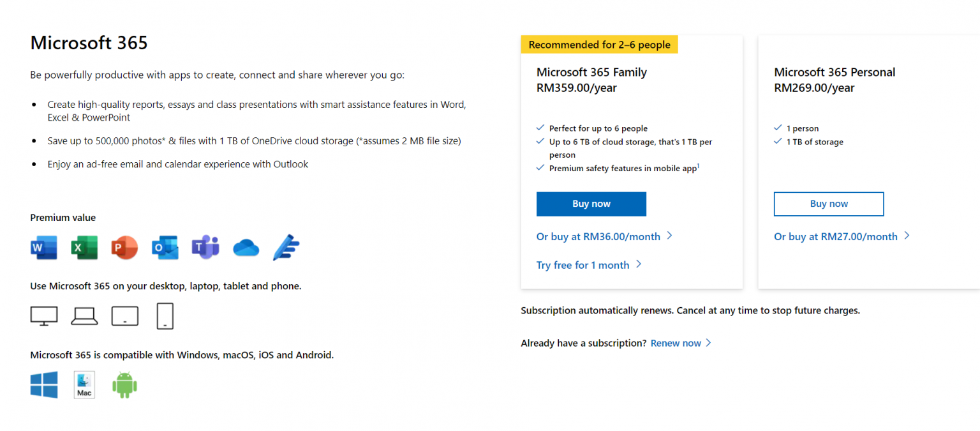Click the checkmark beside Perfect for up to 6 people
The image size is (980, 431).
(540, 128)
